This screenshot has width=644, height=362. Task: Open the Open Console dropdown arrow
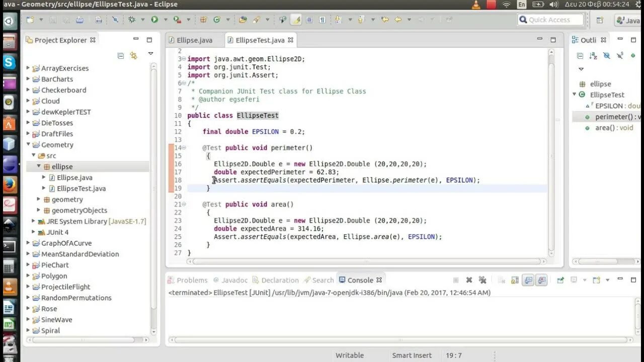click(x=607, y=280)
